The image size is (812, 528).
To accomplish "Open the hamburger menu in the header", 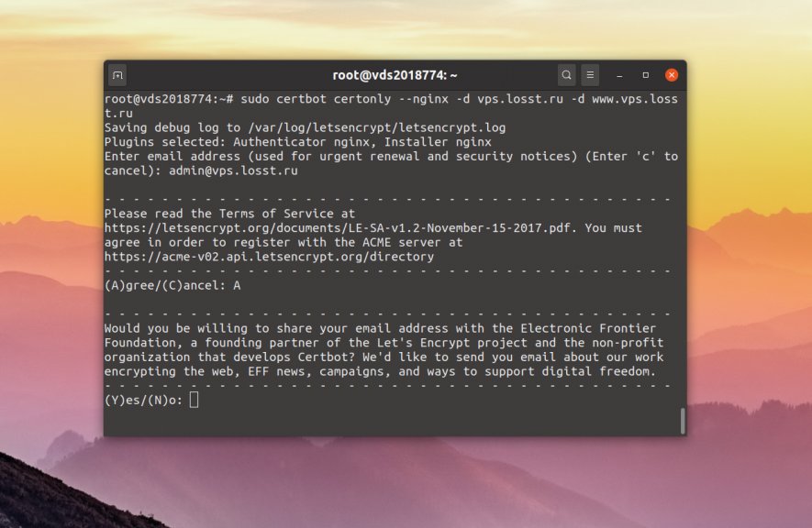I will click(x=591, y=75).
